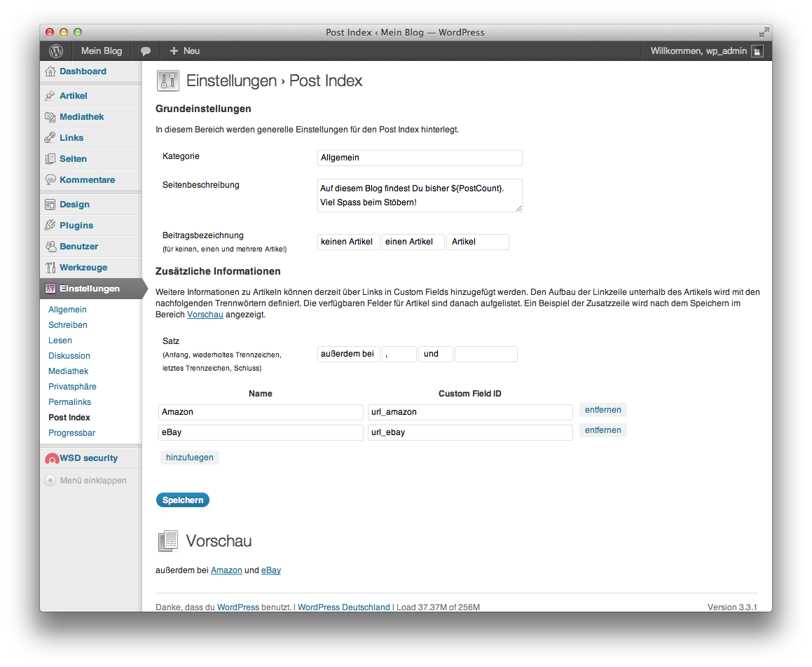Focus the 'keinen Artikel' input field
The height and width of the screenshot is (667, 812).
pyautogui.click(x=348, y=242)
